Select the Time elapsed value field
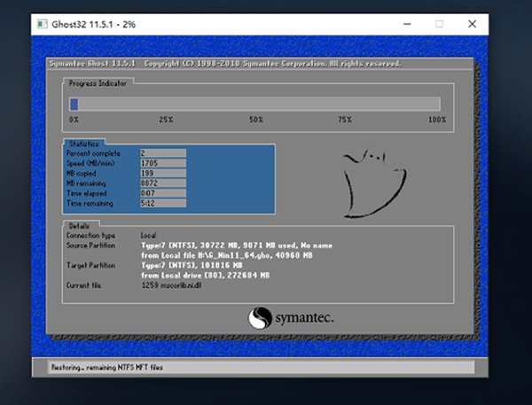Viewport: 532px width, 405px height. point(162,191)
